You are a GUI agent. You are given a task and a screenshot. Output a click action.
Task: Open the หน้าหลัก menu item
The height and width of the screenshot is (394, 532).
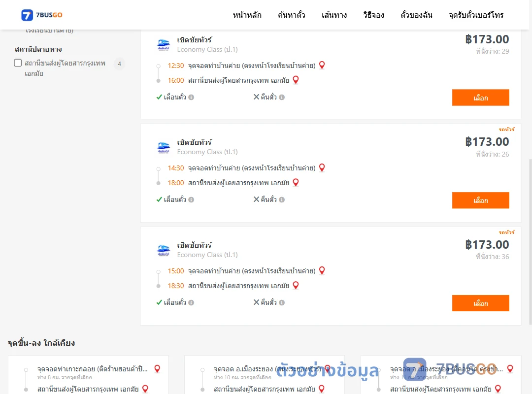(x=247, y=15)
